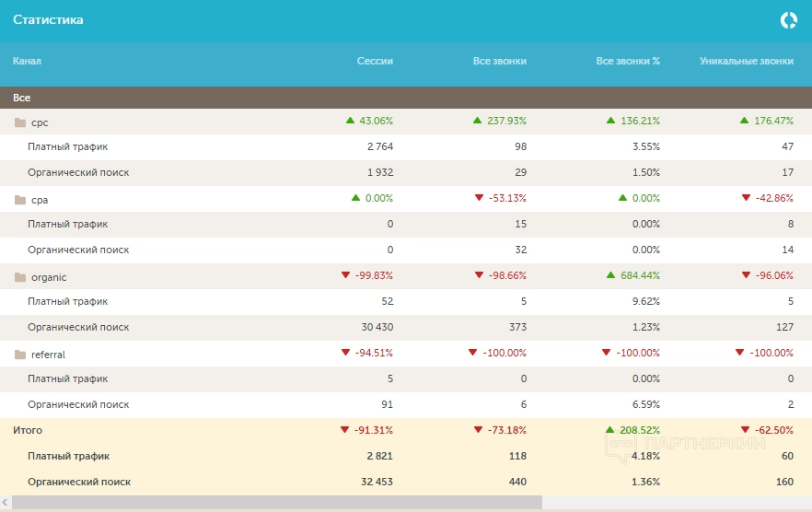Click the Канал column header

[x=27, y=62]
